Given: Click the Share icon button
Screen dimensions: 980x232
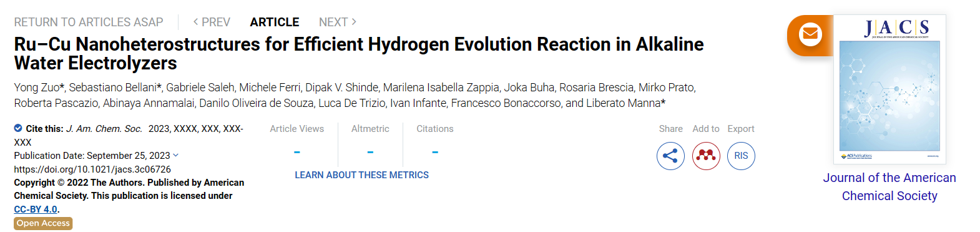Looking at the screenshot, I should pyautogui.click(x=670, y=156).
